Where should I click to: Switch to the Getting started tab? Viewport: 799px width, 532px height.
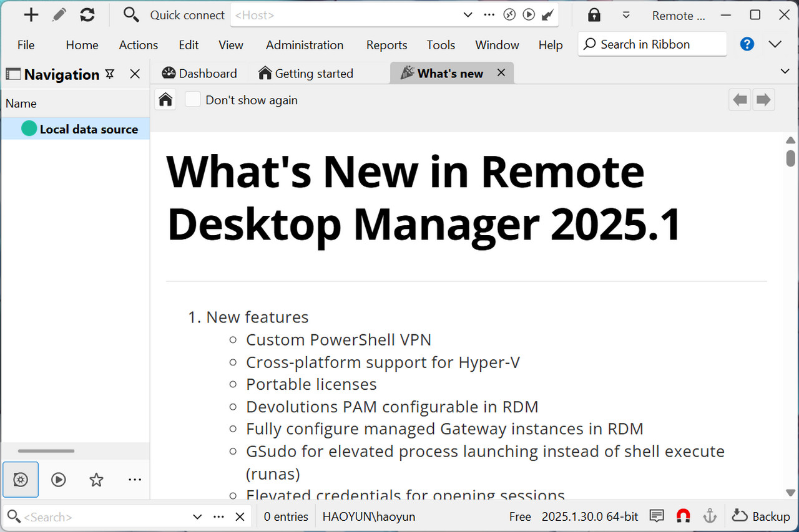tap(306, 74)
